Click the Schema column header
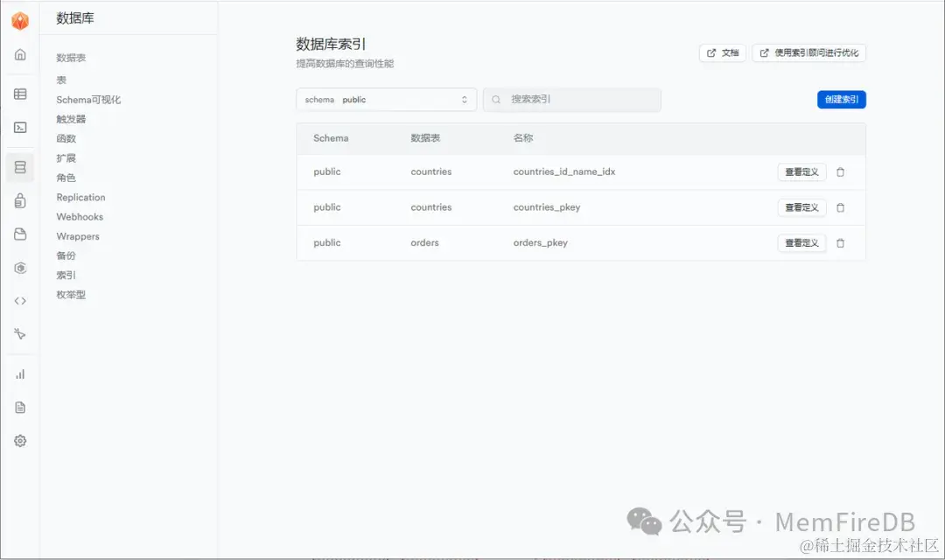The image size is (945, 560). (x=331, y=138)
